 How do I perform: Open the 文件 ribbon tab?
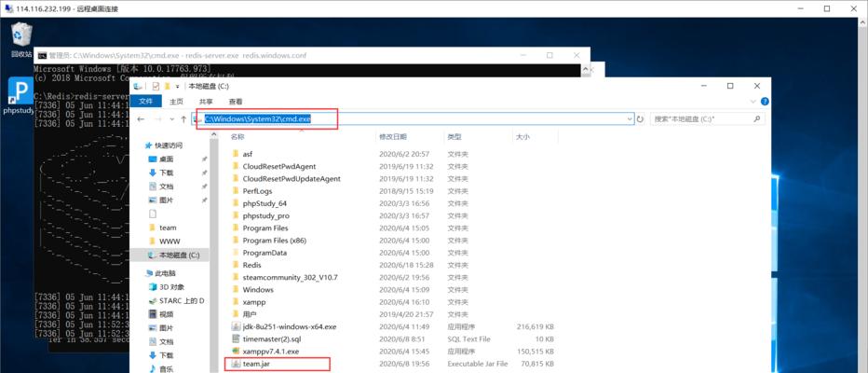pyautogui.click(x=145, y=102)
